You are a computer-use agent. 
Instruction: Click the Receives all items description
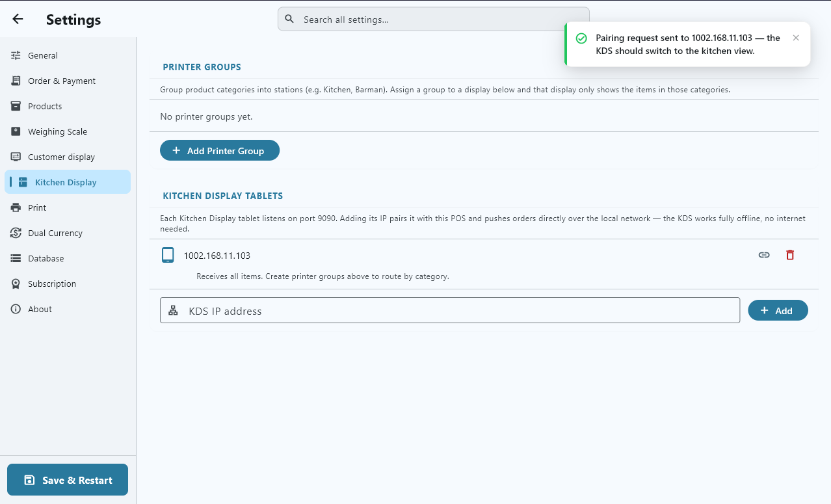coord(323,276)
